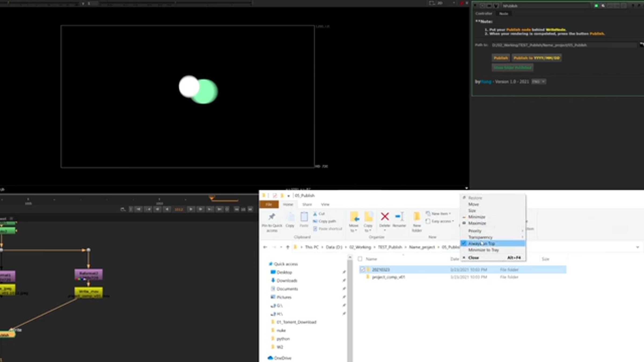Select the yellow Write_mov node

pos(89,292)
